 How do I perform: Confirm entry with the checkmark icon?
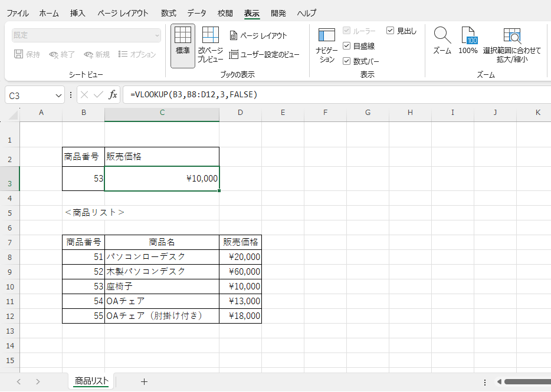(99, 95)
